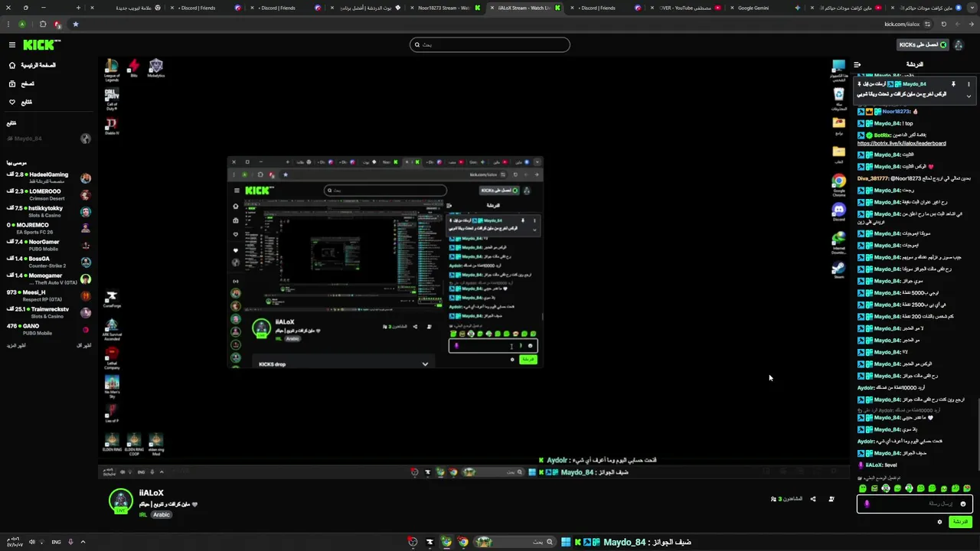Click the chat message input field

point(915,504)
